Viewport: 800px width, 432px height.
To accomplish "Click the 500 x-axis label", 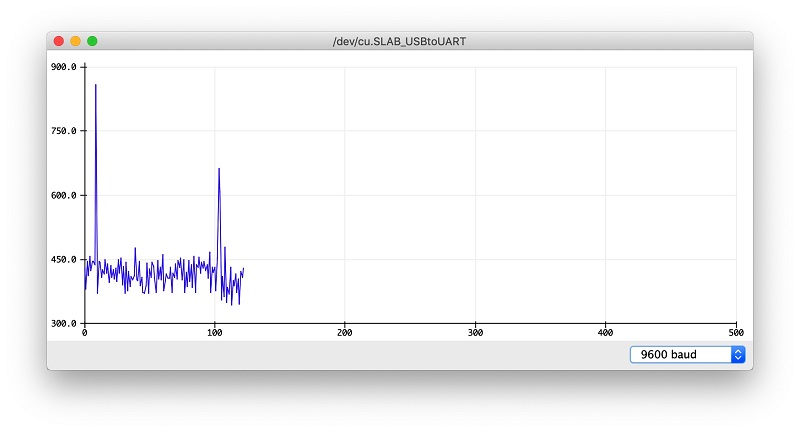I will (736, 333).
